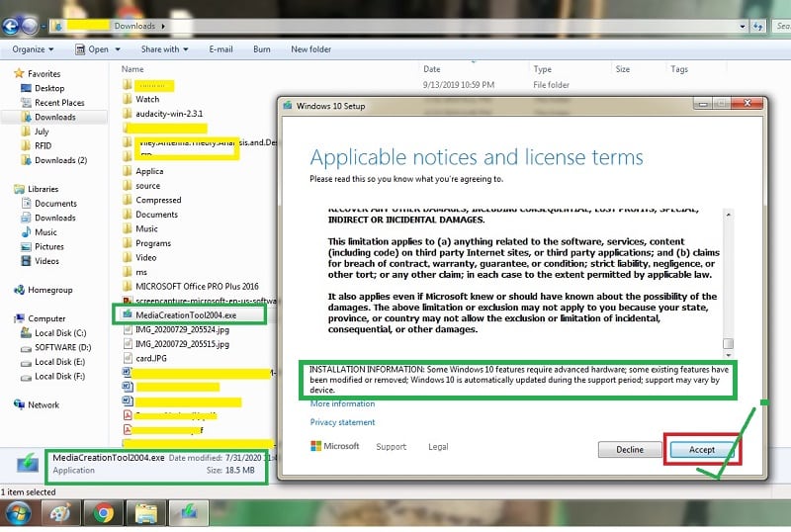This screenshot has width=791, height=532.
Task: Open the Legal link in Setup
Action: tap(438, 447)
